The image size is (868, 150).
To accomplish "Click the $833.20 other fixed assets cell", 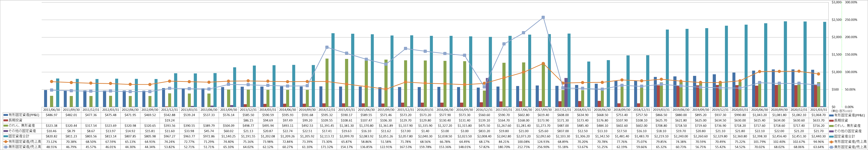I will pyautogui.click(x=484, y=131).
